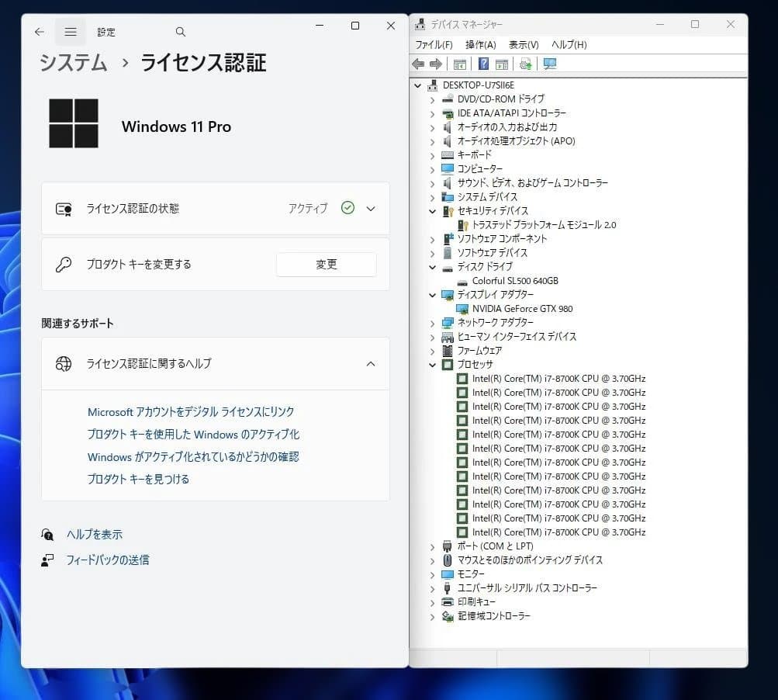Click the Show/Hide console tree toolbar icon
Viewport: 778px width, 700px height.
(460, 64)
